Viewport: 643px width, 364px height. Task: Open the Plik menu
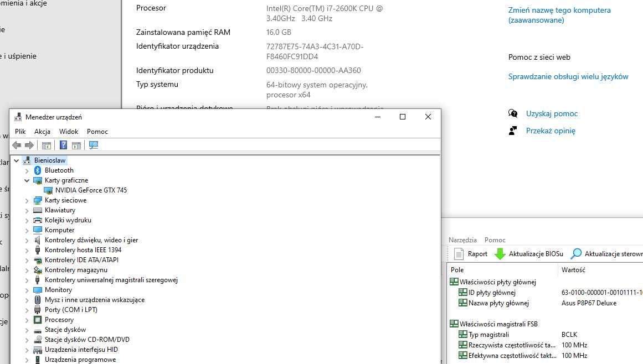[20, 132]
